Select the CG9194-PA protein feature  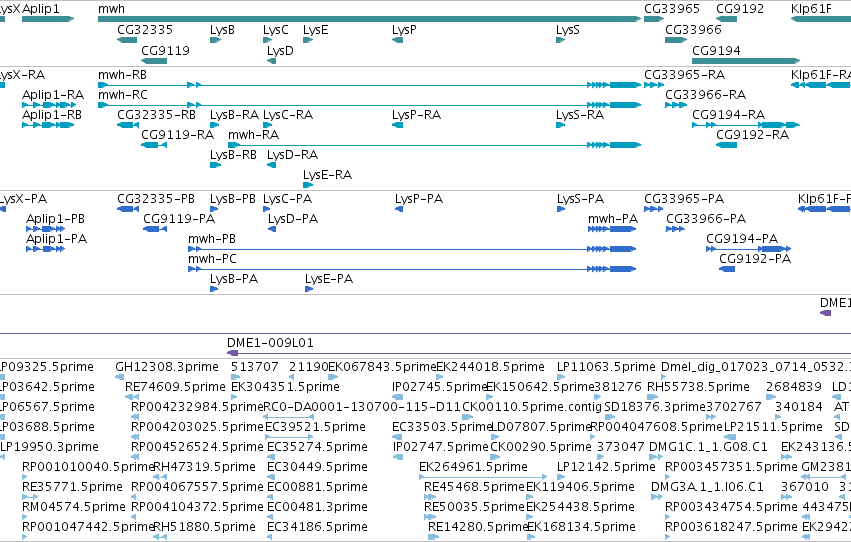748,250
